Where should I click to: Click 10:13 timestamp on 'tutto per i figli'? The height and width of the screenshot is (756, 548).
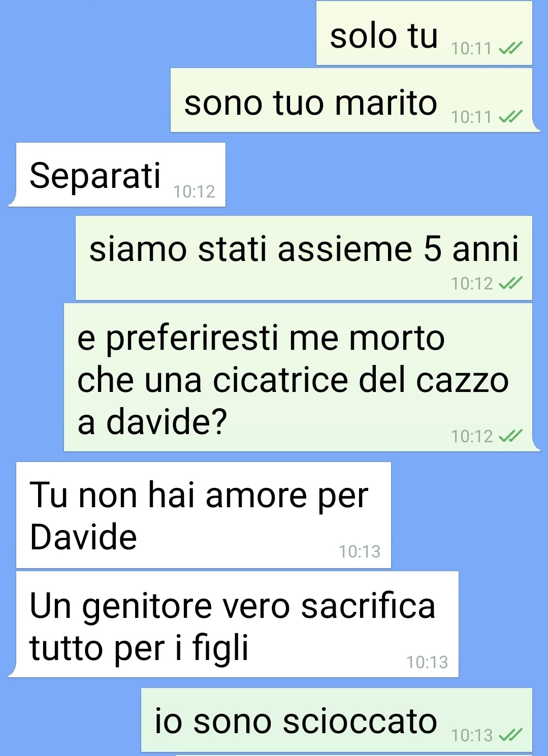(x=427, y=662)
